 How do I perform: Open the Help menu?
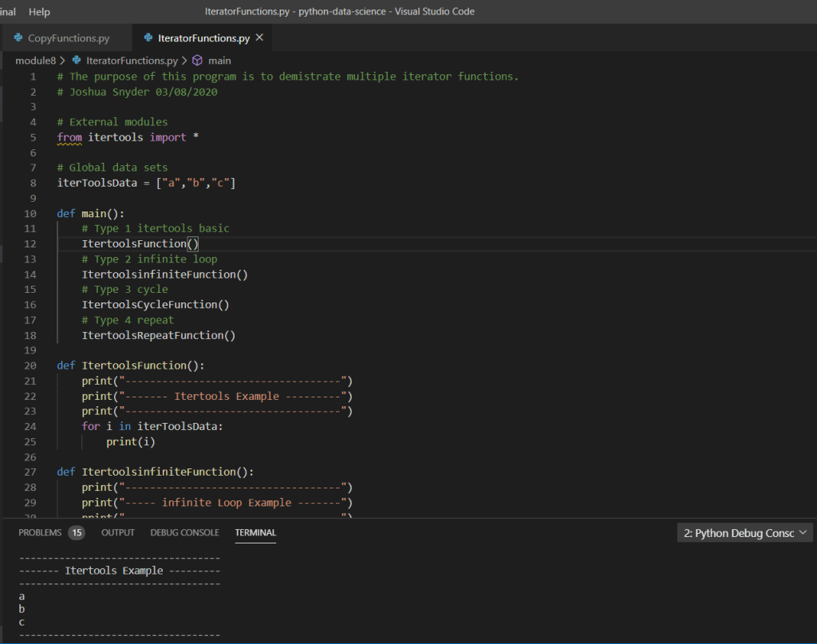(x=39, y=12)
